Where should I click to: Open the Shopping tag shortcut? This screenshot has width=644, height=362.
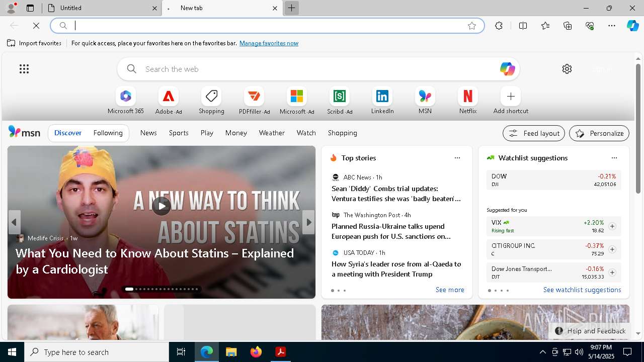click(211, 101)
